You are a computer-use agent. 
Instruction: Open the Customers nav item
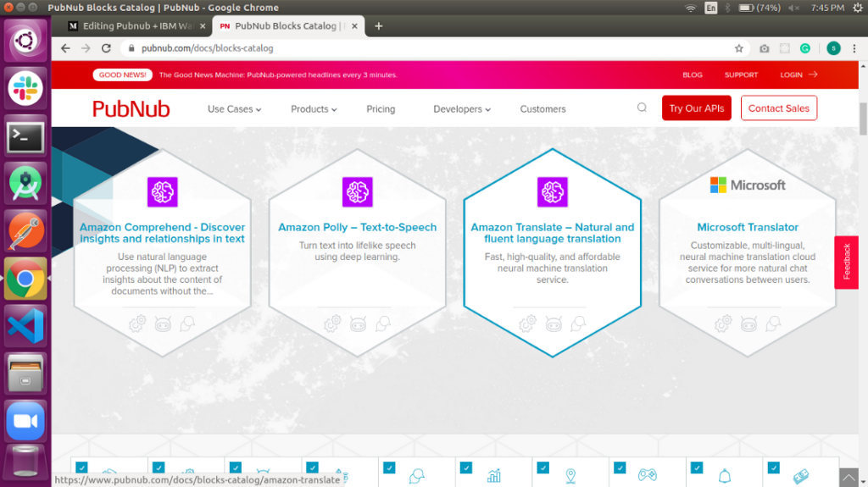542,109
